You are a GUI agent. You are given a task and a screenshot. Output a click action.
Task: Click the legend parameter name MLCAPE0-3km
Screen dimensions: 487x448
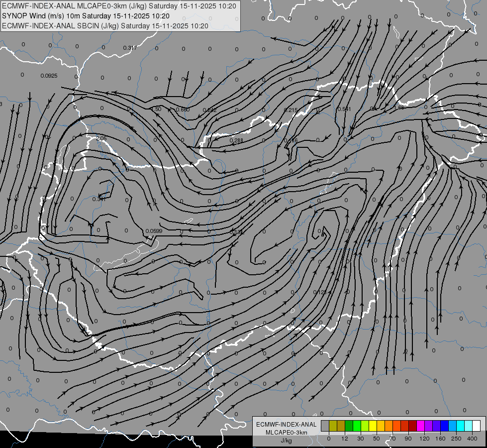point(287,433)
